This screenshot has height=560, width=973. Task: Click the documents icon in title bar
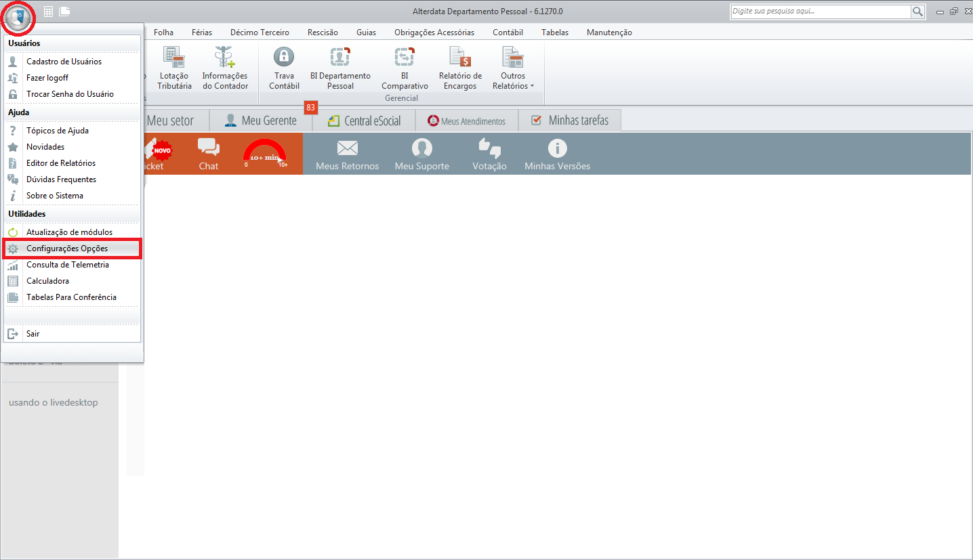tap(64, 12)
